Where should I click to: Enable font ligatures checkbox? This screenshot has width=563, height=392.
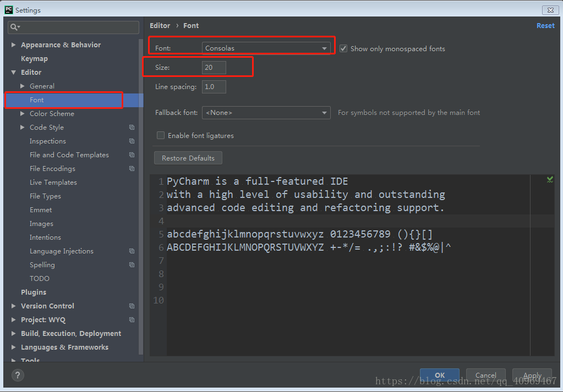point(161,135)
